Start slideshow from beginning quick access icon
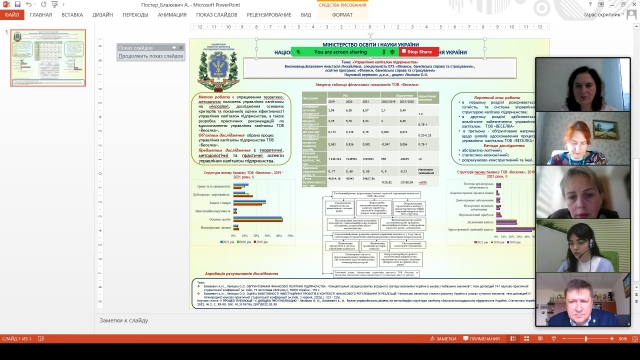 (x=54, y=4)
